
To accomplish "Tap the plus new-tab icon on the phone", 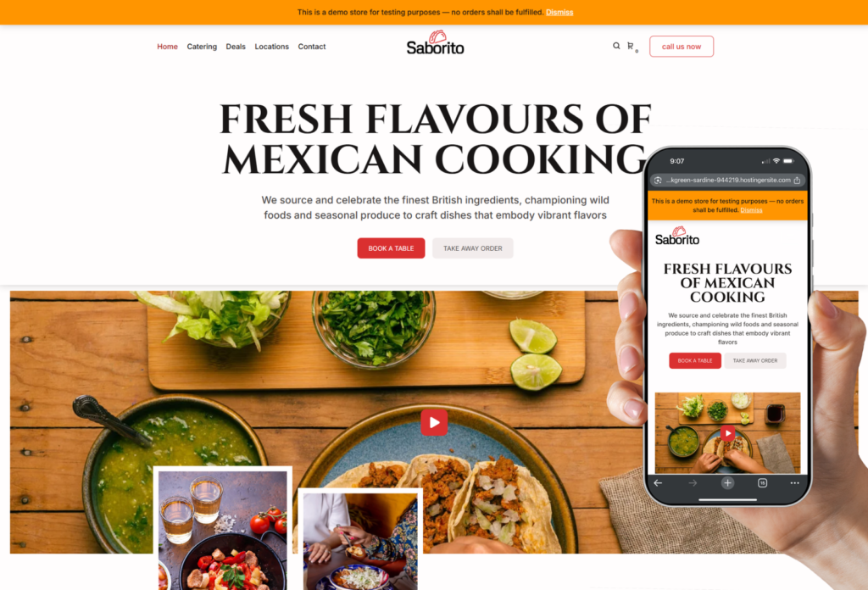I will pos(727,482).
